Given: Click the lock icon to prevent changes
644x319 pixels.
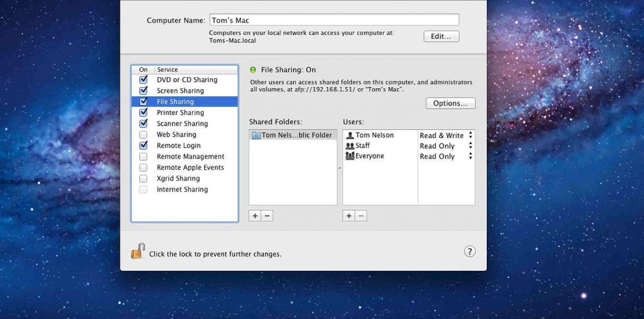Looking at the screenshot, I should (138, 251).
